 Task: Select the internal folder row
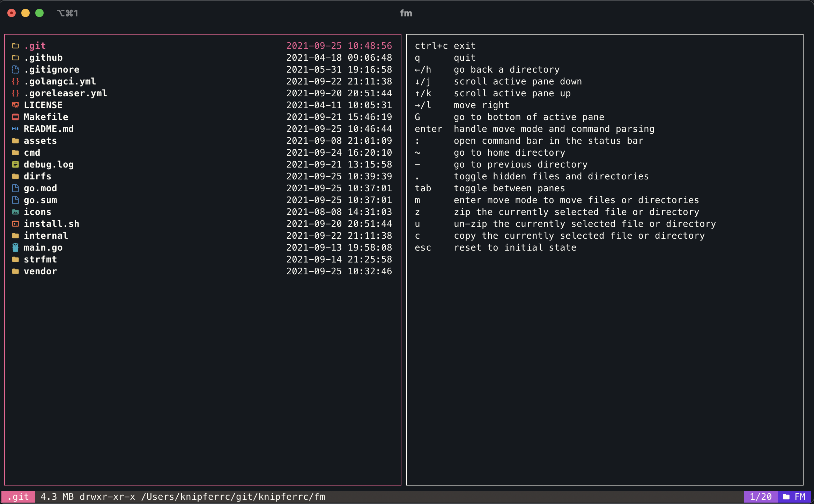pyautogui.click(x=46, y=236)
